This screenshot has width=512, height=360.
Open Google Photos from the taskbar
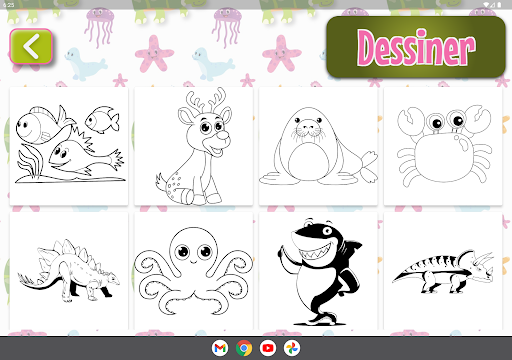tap(292, 348)
